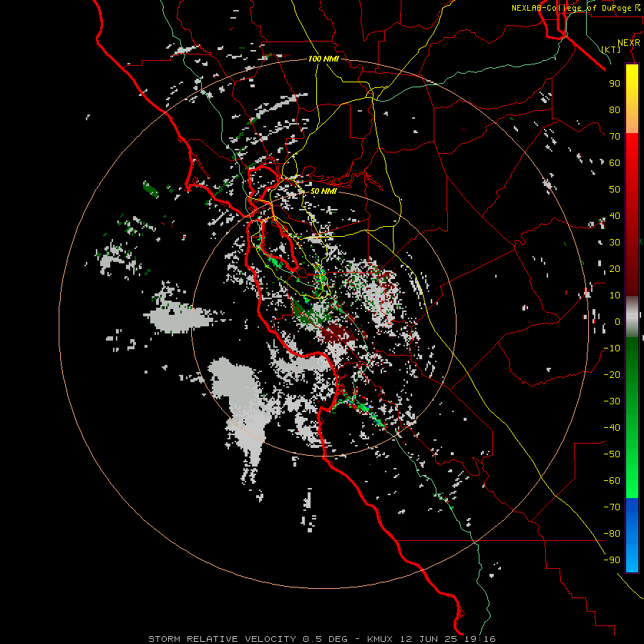Click the positive 50 scale value
The height and width of the screenshot is (644, 644).
pyautogui.click(x=615, y=190)
